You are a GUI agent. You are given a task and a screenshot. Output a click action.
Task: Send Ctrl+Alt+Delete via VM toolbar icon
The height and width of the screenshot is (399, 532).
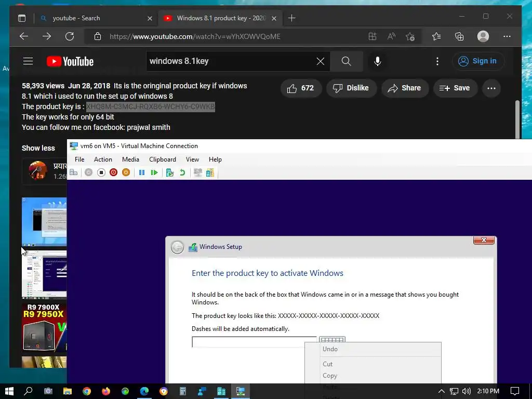73,172
